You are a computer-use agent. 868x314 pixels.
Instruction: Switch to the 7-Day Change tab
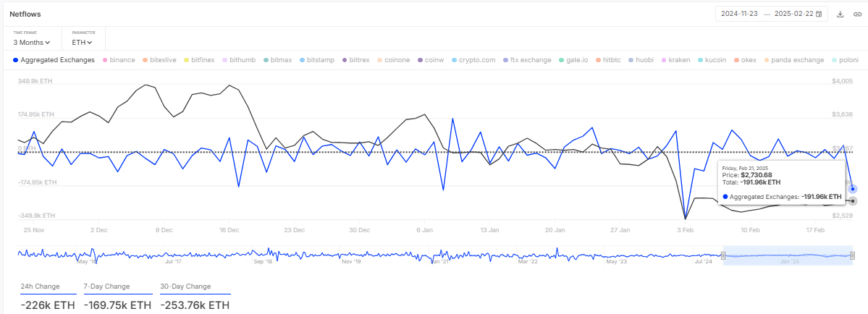coord(106,287)
